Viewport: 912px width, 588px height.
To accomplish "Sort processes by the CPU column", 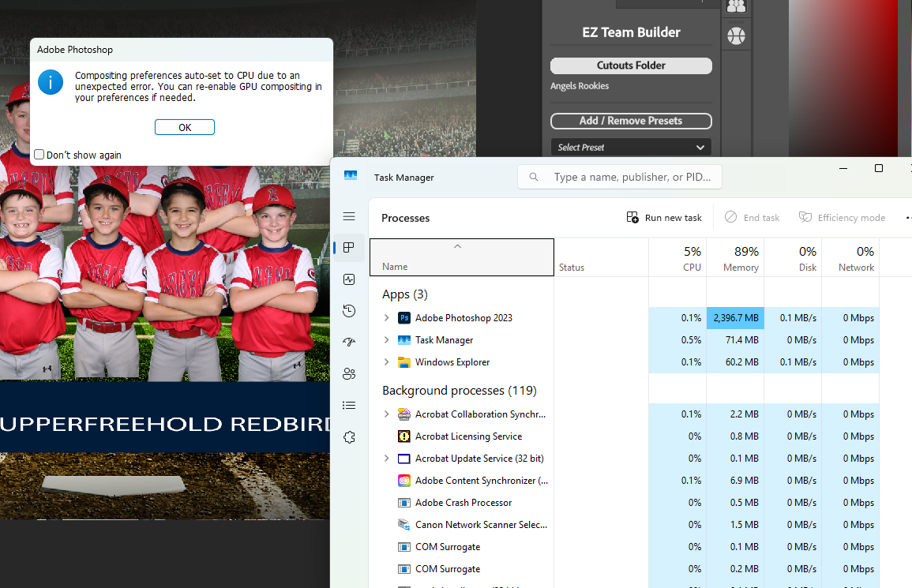I will coord(677,258).
